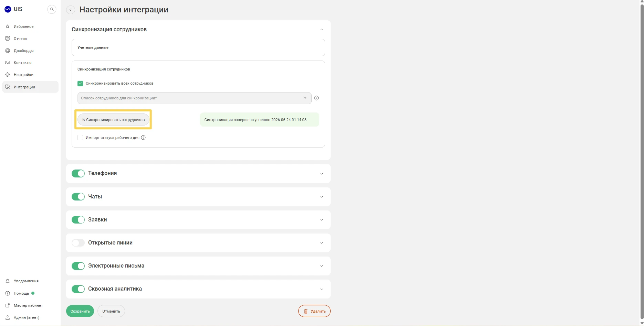Viewport: 644px width, 326px height.
Task: Open Уведомления via its bell icon
Action: pyautogui.click(x=8, y=281)
